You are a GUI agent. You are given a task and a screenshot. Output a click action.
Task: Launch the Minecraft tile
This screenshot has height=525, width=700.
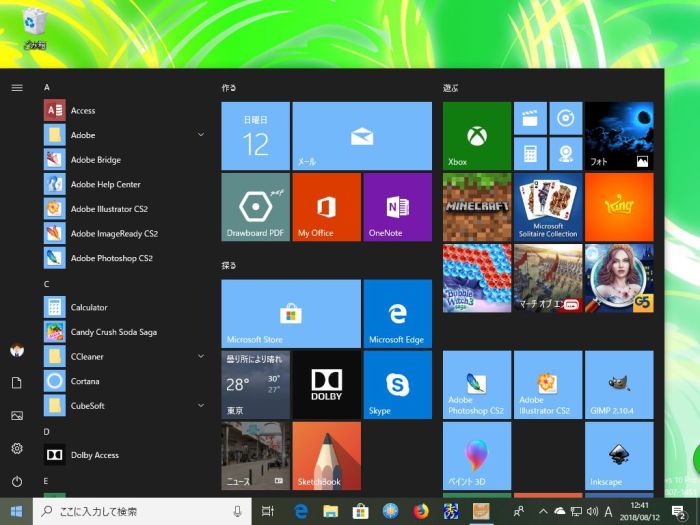tap(476, 207)
